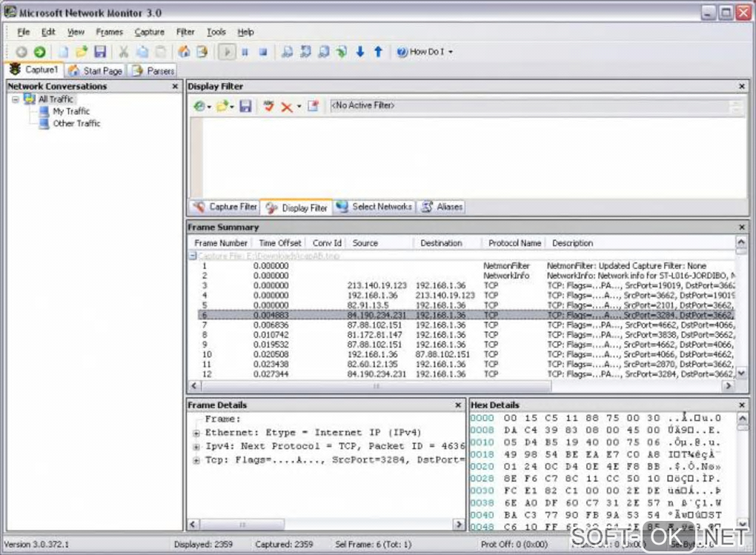Save the display filter with disk icon

[x=245, y=106]
